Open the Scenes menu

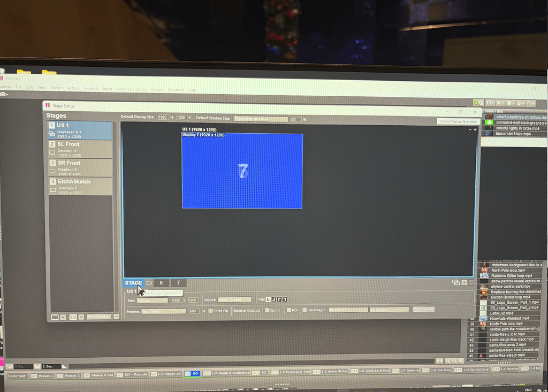pos(56,89)
